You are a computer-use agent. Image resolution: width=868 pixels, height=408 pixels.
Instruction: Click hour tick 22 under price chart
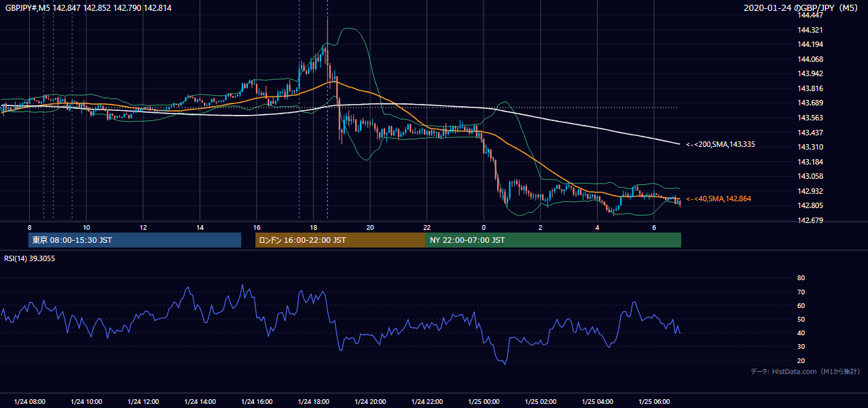427,227
